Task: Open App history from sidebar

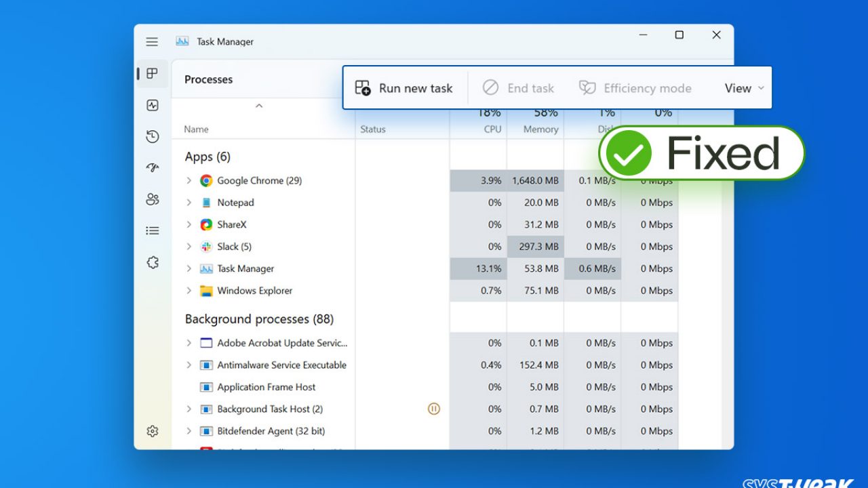Action: point(153,137)
